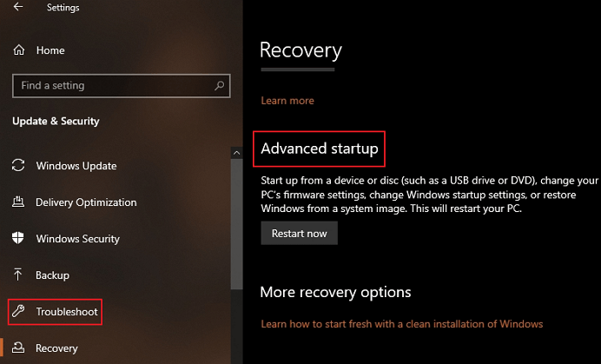Click the Delivery Optimization icon
Viewport: 601px width, 364px height.
[x=18, y=202]
